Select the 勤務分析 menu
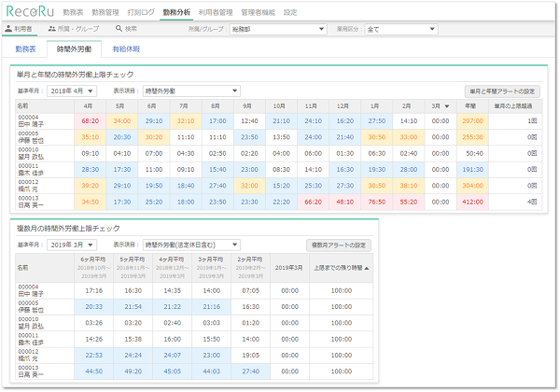Screen dimensions: 560x392 [176, 12]
